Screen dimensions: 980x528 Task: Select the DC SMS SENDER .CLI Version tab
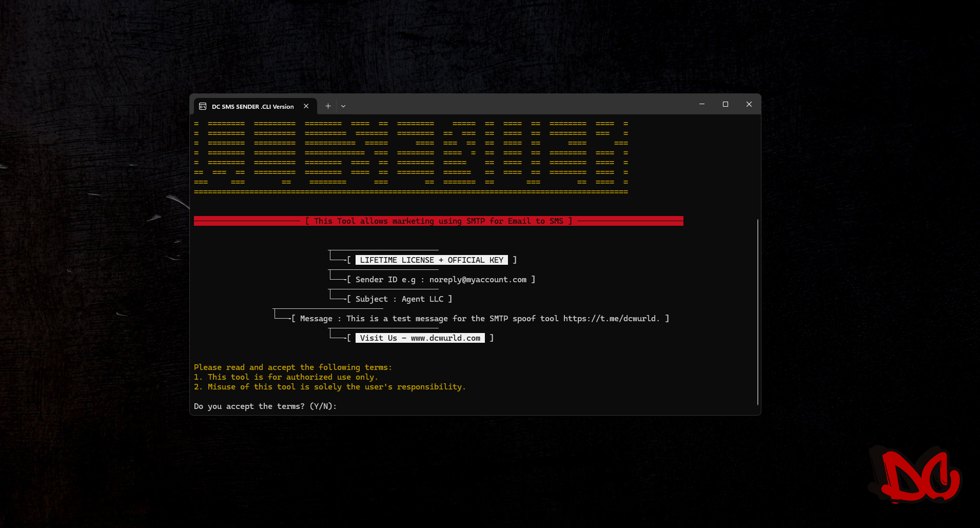coord(252,107)
